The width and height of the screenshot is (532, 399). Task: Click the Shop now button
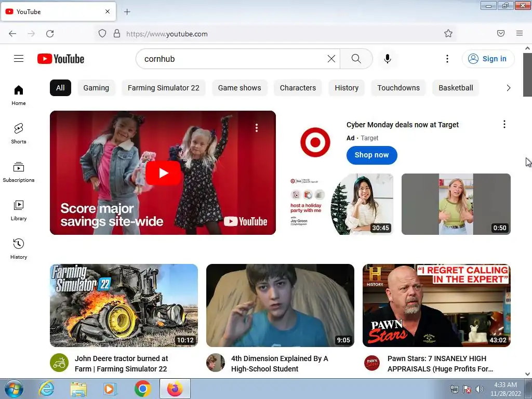372,155
